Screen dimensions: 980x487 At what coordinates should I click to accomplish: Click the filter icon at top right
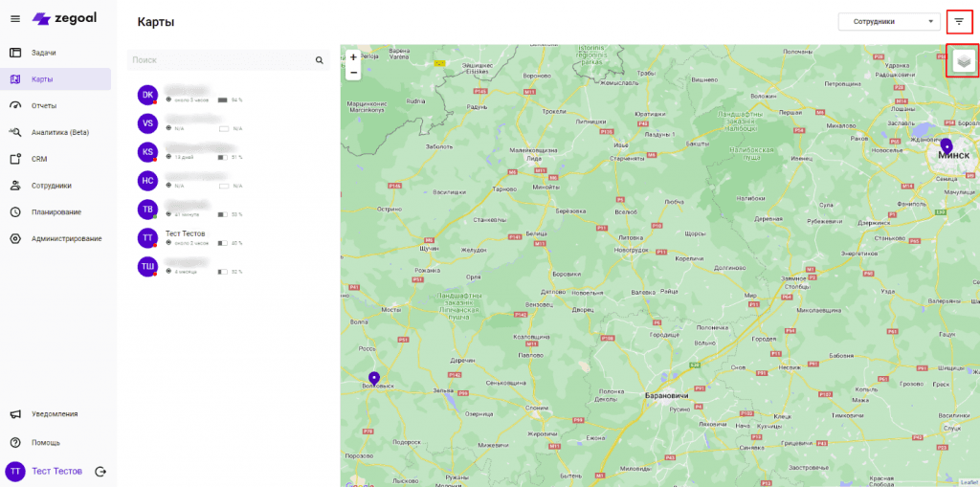pos(959,21)
